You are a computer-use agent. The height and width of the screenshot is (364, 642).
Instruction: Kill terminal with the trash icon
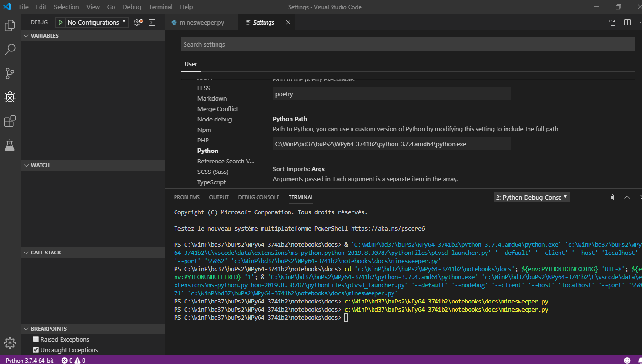(611, 197)
